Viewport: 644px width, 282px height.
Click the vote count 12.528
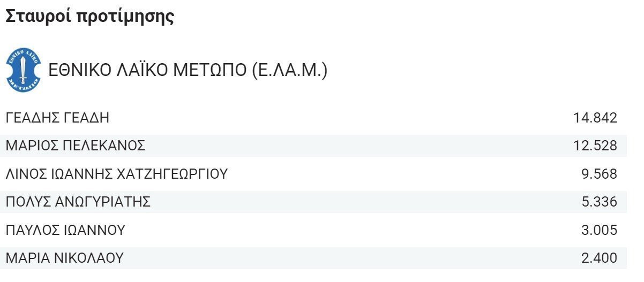[x=595, y=146]
